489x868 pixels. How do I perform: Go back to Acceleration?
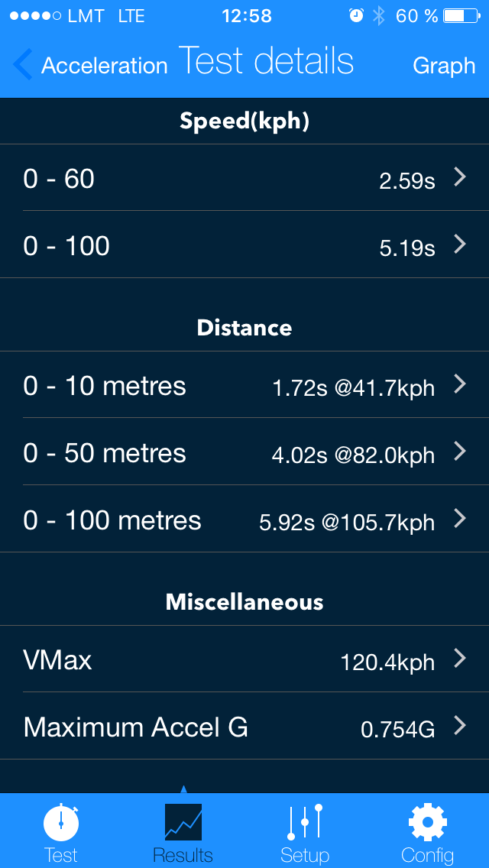pyautogui.click(x=104, y=66)
